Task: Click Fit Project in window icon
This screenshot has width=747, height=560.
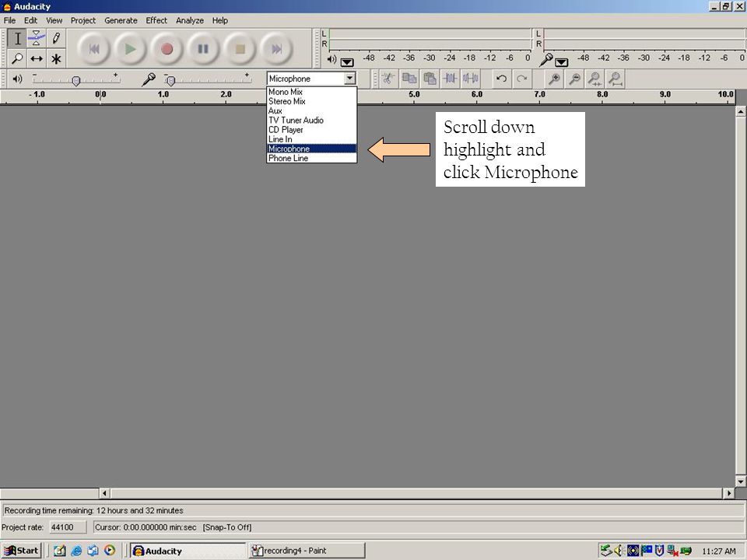Action: coord(615,79)
